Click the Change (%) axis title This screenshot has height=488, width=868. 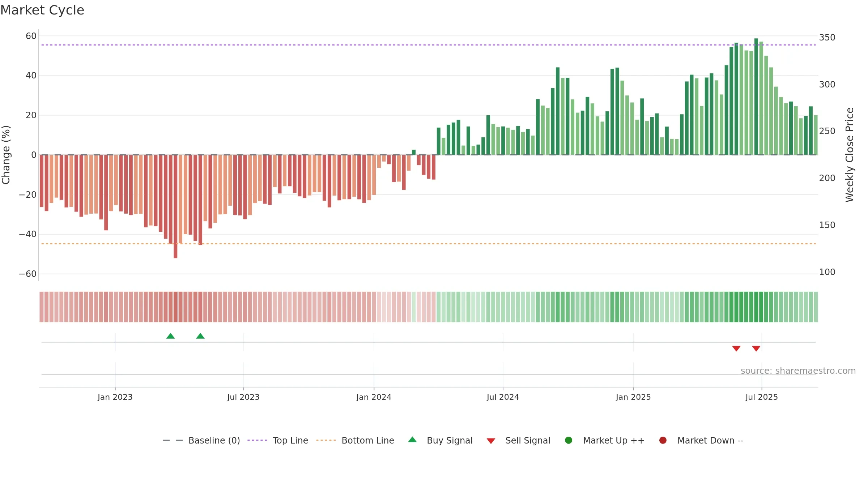point(6,155)
